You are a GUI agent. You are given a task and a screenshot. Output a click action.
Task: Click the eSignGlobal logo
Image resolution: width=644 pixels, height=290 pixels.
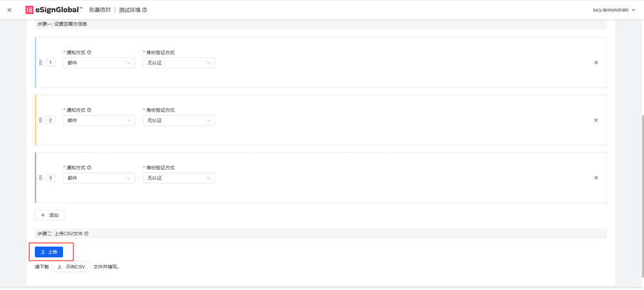point(54,10)
